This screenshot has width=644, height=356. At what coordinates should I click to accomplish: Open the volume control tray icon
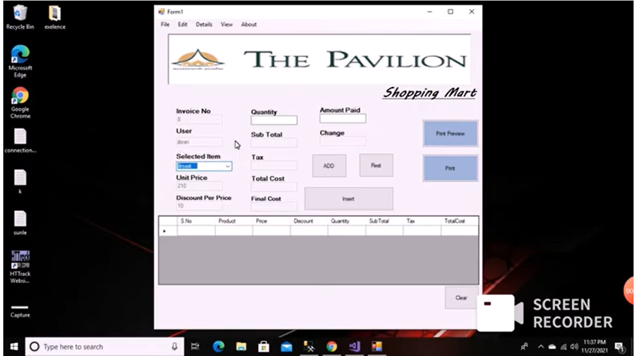[574, 347]
